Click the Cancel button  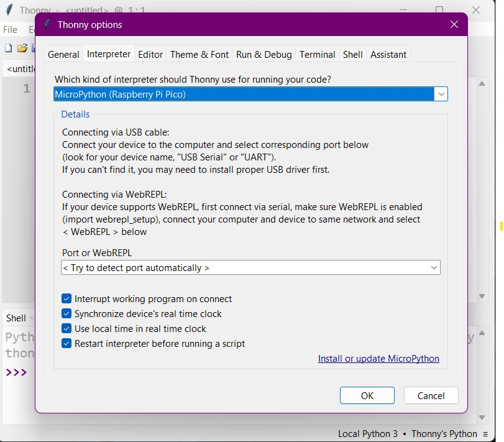click(x=431, y=395)
